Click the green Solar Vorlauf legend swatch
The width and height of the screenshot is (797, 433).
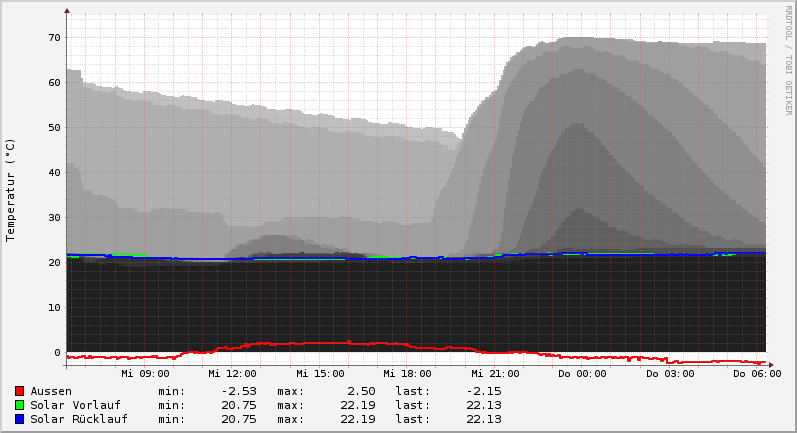(19, 405)
